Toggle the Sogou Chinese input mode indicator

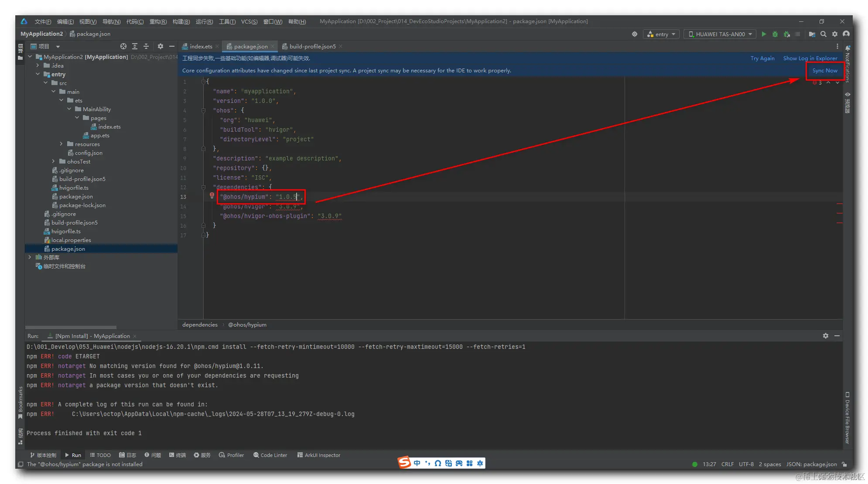[x=417, y=463]
